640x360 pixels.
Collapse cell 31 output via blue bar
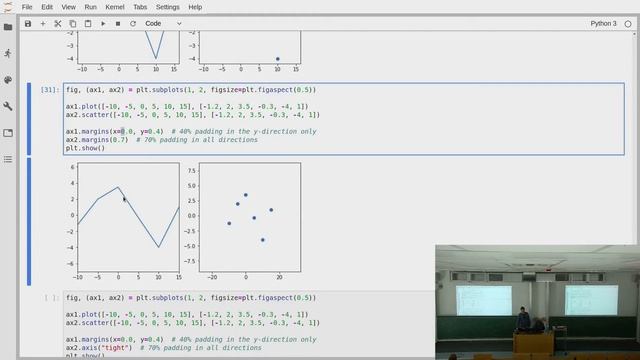pyautogui.click(x=29, y=222)
